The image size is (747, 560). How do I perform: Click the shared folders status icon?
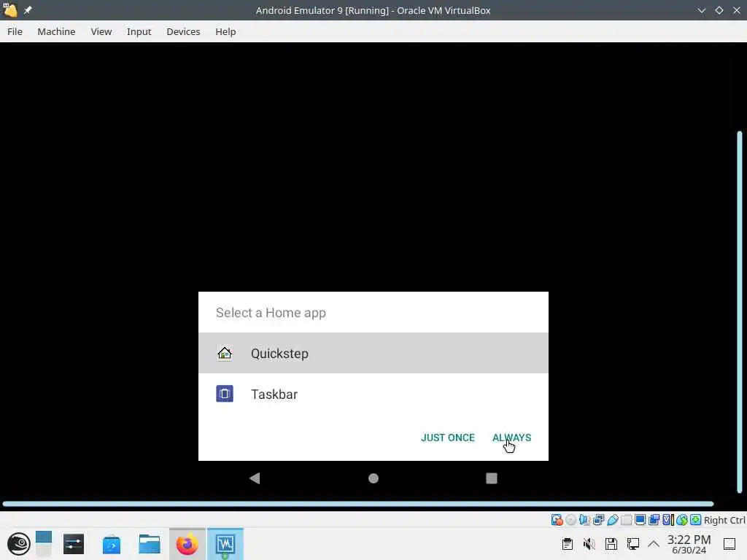pyautogui.click(x=627, y=520)
